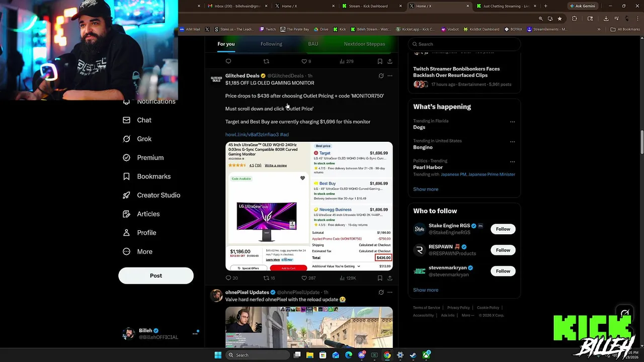Open Bookmarks in X sidebar
Viewport: 644px width, 362px height.
(147, 176)
